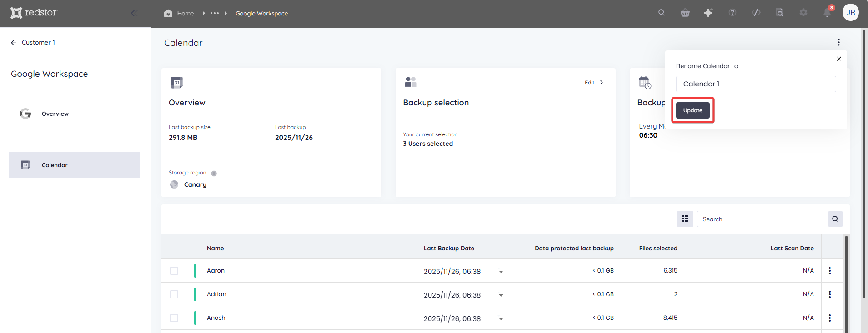Expand Anosh's last backup date dropdown
The height and width of the screenshot is (333, 868).
point(501,319)
